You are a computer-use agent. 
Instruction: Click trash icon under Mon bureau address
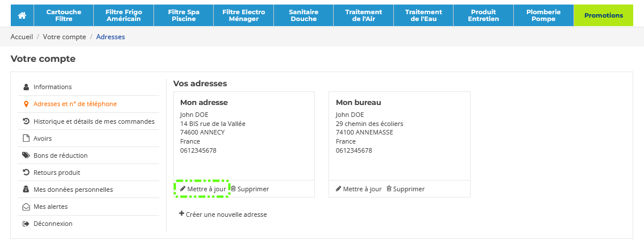pyautogui.click(x=389, y=189)
